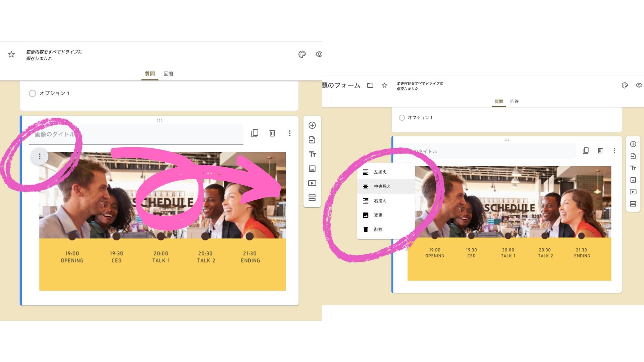Select オプション 1 radio in right screenshot
This screenshot has width=644, height=362.
coord(402,118)
